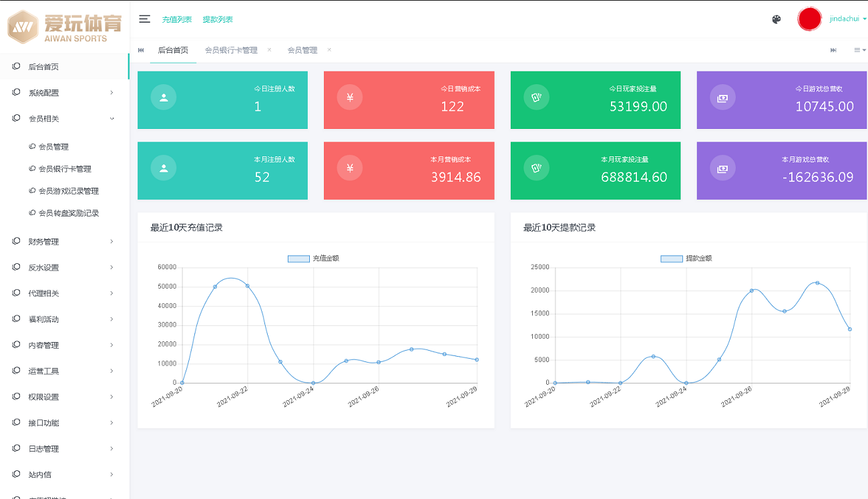This screenshot has width=868, height=499.
Task: Open the jindachui account dropdown
Action: click(x=847, y=19)
